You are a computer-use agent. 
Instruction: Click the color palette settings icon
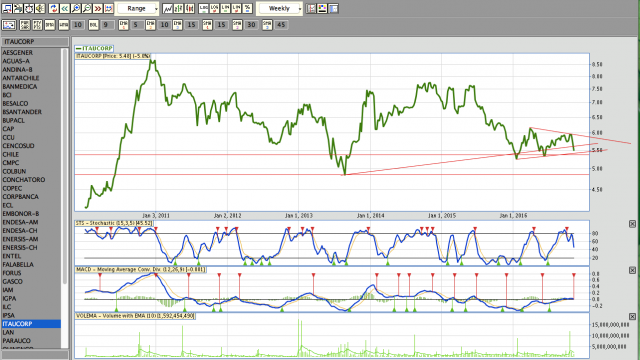point(322,8)
